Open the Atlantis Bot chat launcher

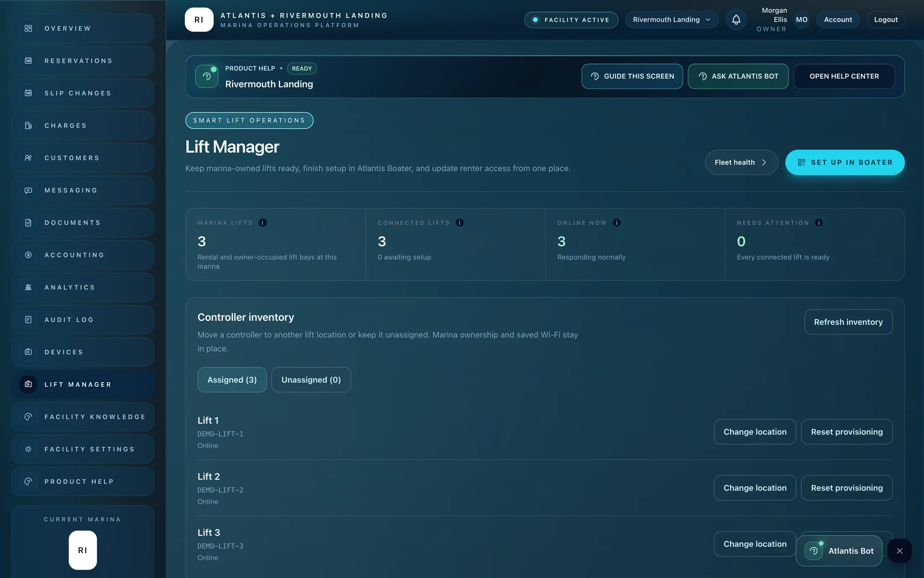pyautogui.click(x=839, y=551)
